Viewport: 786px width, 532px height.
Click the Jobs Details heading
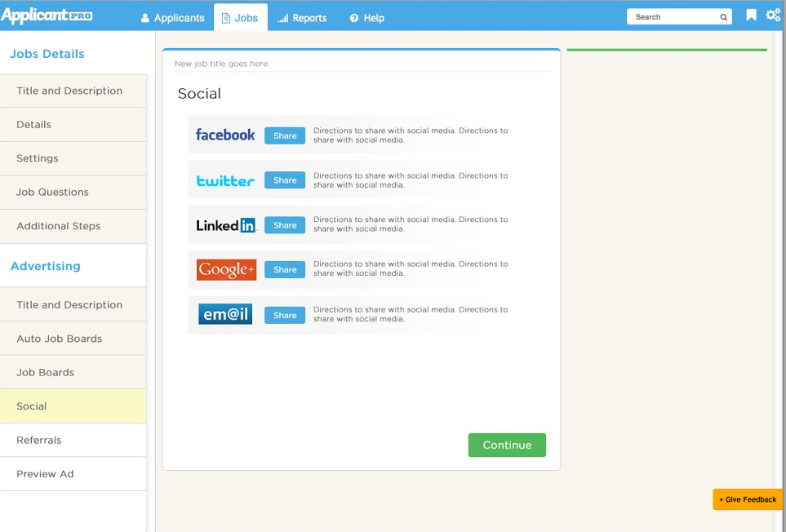pos(47,54)
